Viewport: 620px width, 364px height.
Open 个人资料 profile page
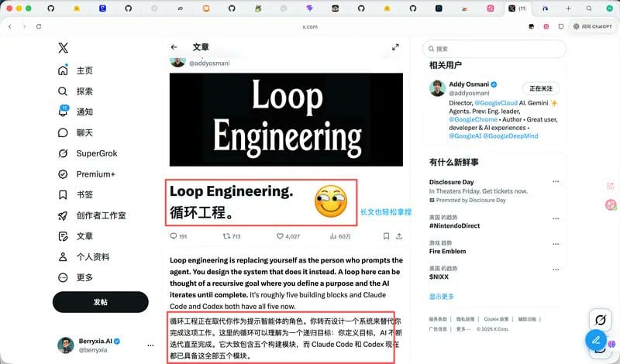tap(84, 257)
